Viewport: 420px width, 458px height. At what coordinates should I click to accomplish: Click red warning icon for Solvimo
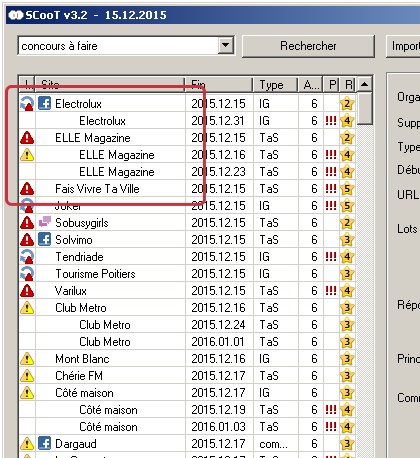[x=27, y=240]
